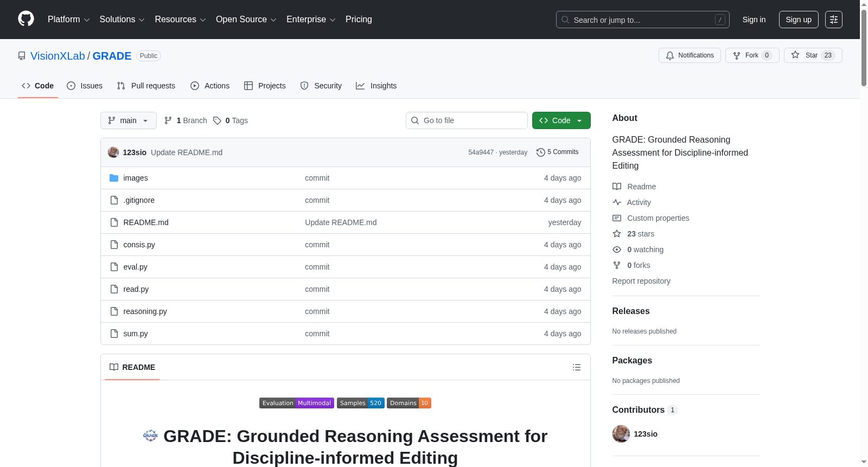This screenshot has height=467, width=868.
Task: Expand the Open Source menu
Action: (246, 20)
